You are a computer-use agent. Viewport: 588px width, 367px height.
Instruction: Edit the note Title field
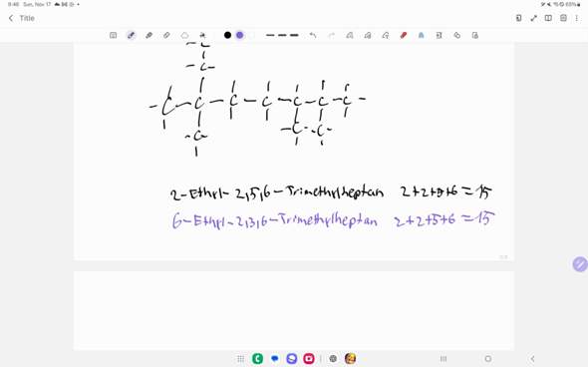click(x=27, y=18)
